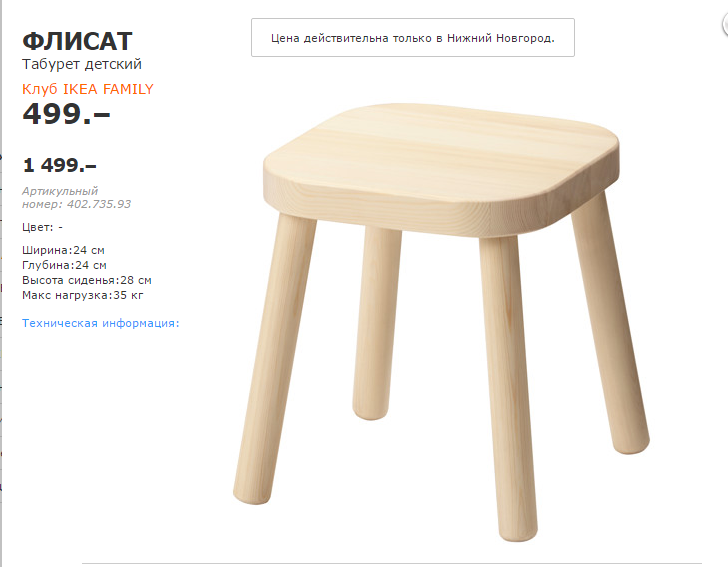Click the article number 402.735.93
This screenshot has width=728, height=567.
click(98, 204)
